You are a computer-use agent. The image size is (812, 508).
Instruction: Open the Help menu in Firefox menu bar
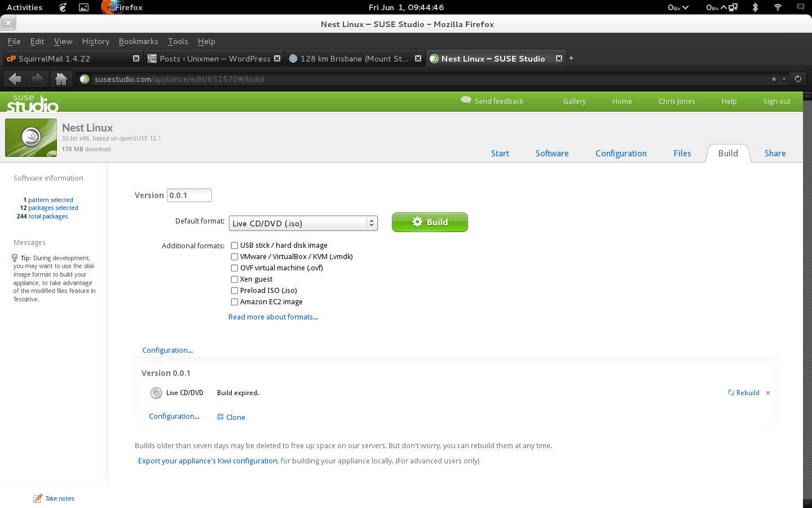206,41
